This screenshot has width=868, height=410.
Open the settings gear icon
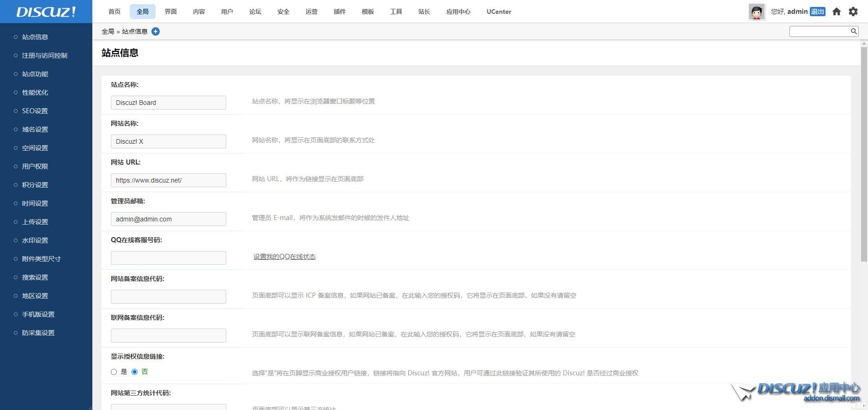853,12
